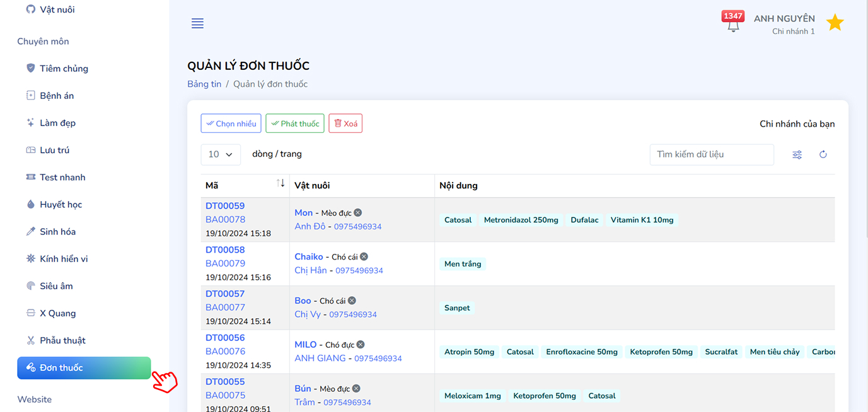The height and width of the screenshot is (412, 868).
Task: Go to Bệnh án in the sidebar
Action: pos(57,96)
